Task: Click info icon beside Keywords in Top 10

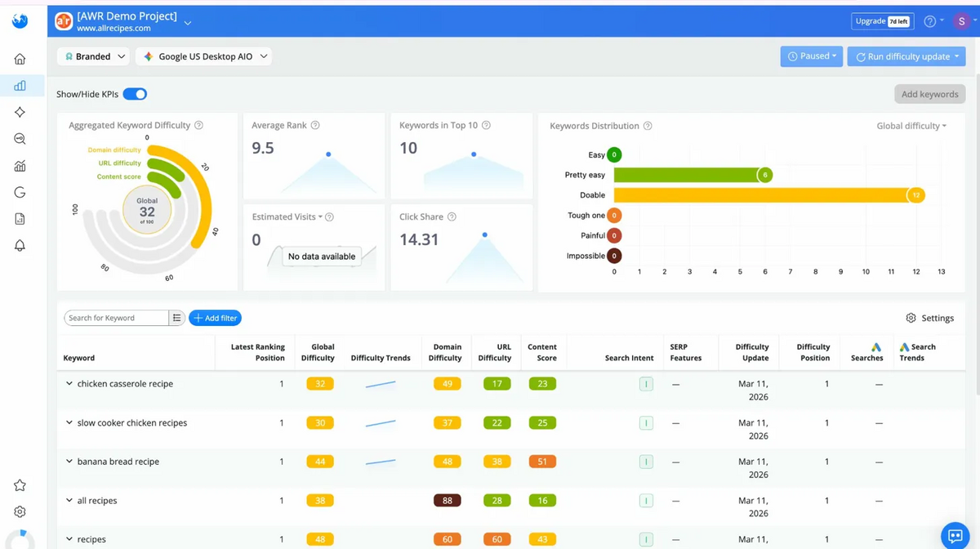Action: tap(486, 125)
